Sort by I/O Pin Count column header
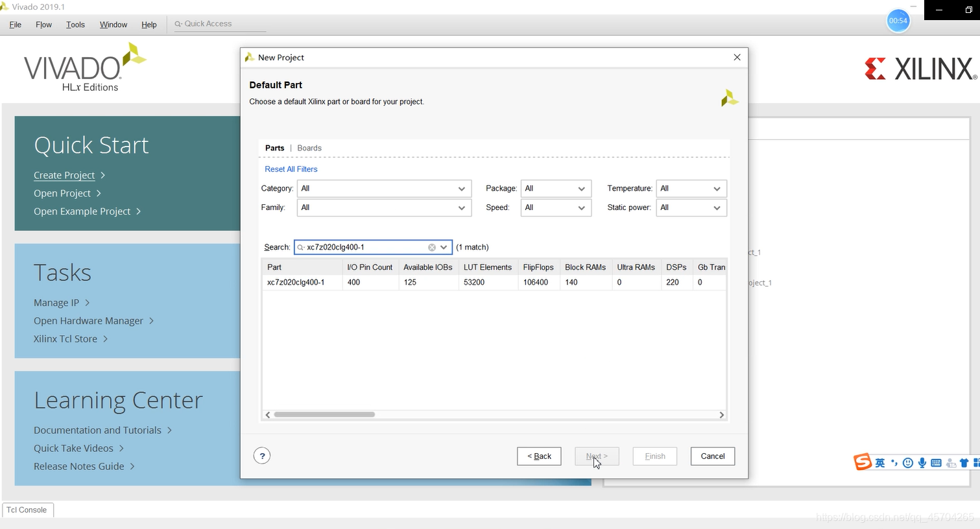 coord(370,267)
